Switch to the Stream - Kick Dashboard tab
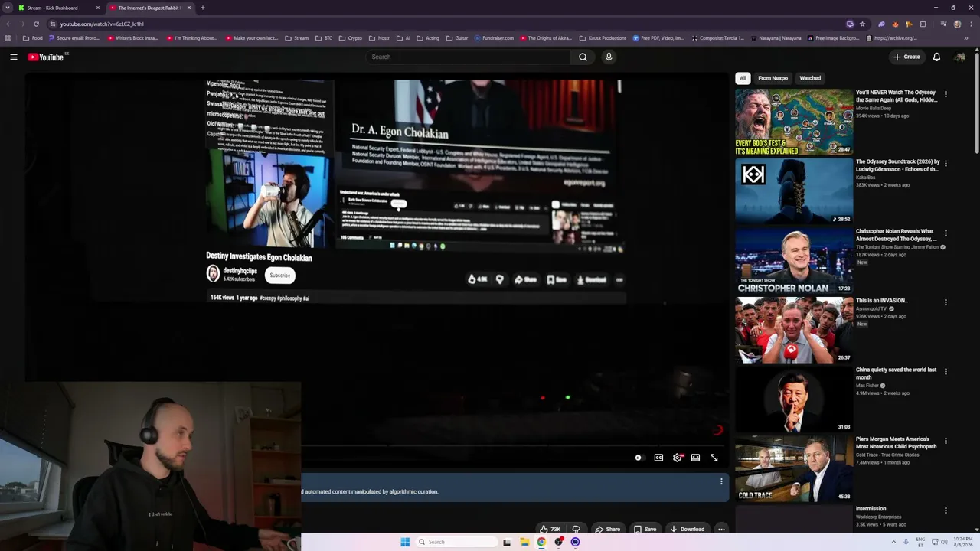The width and height of the screenshot is (980, 551). pyautogui.click(x=59, y=8)
